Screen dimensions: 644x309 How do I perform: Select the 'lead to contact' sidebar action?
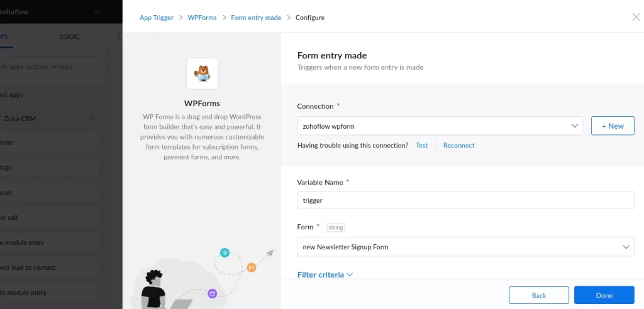point(48,268)
